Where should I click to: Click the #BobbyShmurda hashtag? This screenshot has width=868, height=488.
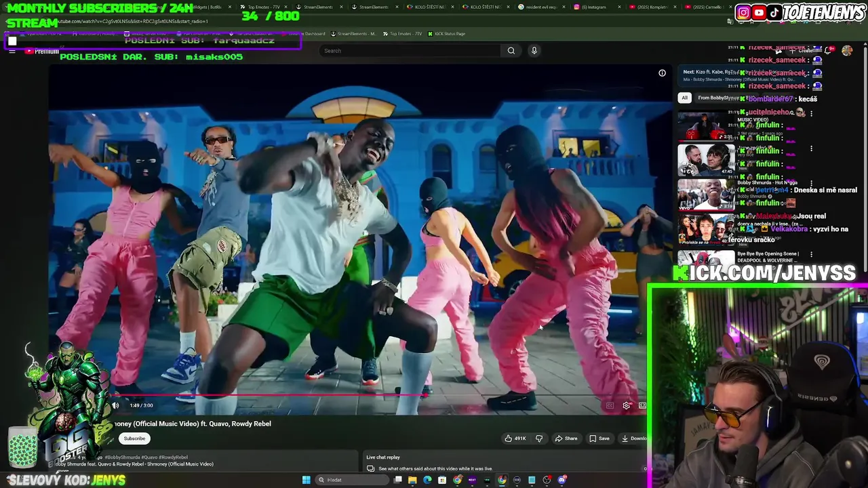tap(121, 457)
